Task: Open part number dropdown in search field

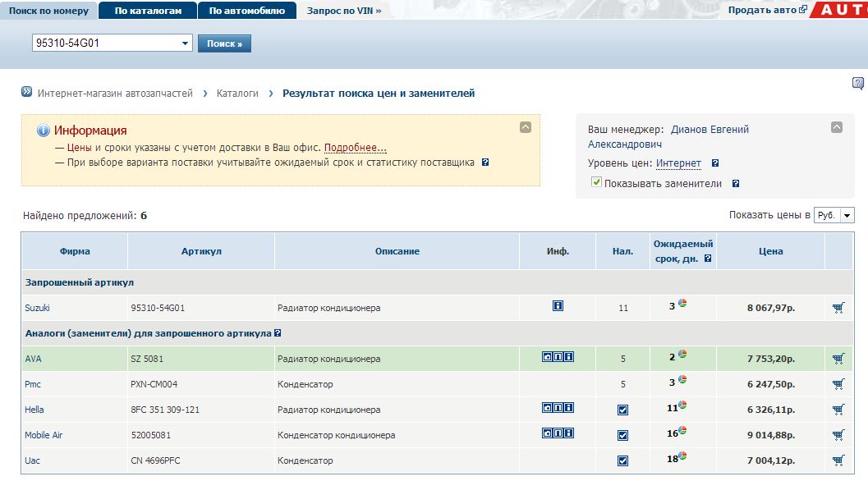Action: 185,44
